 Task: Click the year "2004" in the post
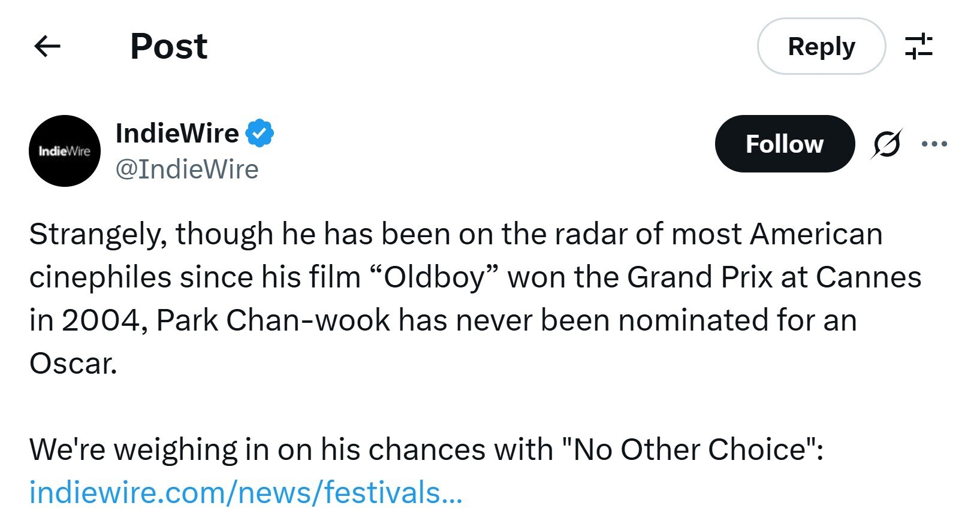pyautogui.click(x=101, y=320)
